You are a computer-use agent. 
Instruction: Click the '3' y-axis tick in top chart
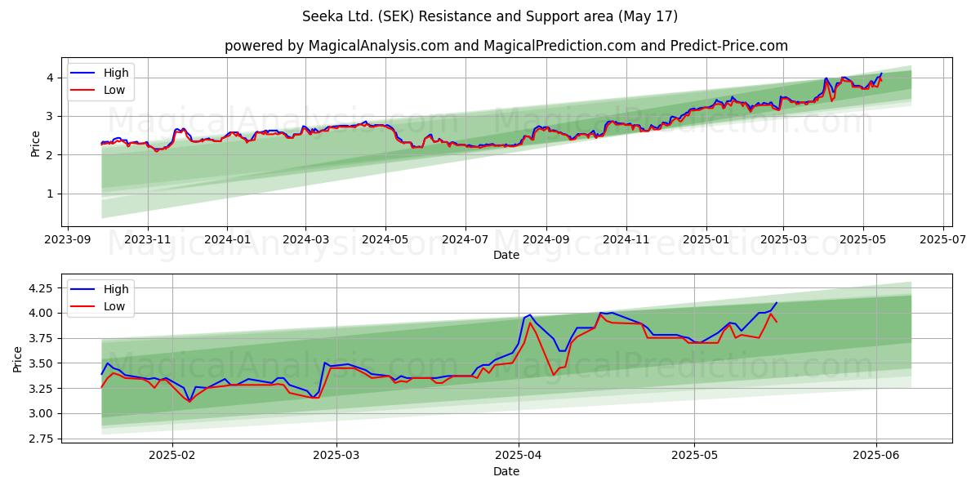(50, 116)
